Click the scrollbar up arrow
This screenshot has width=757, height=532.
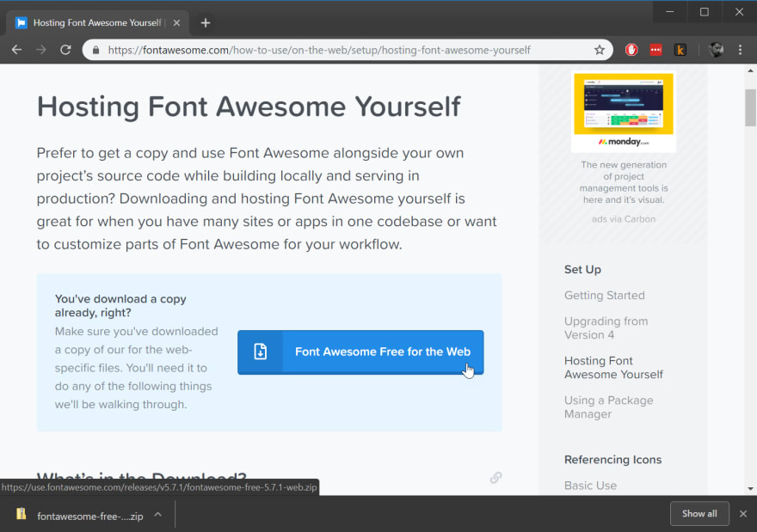(750, 70)
